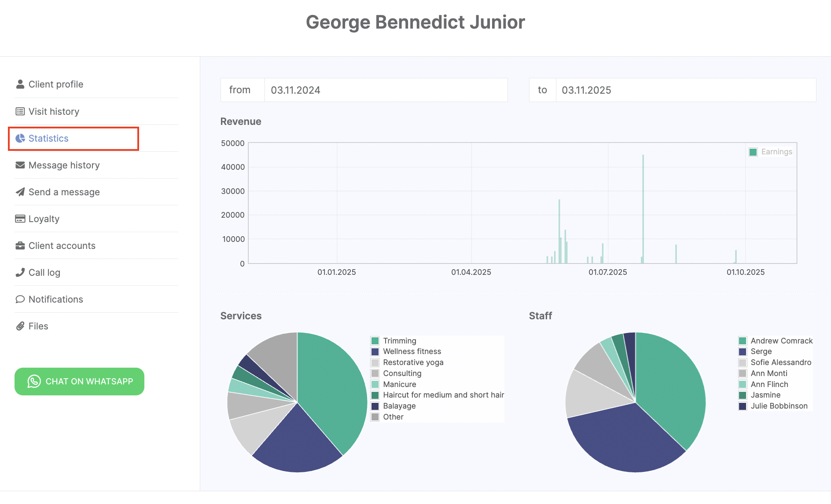Viewport: 831px width, 504px height.
Task: Open the from date picker field
Action: click(x=386, y=90)
